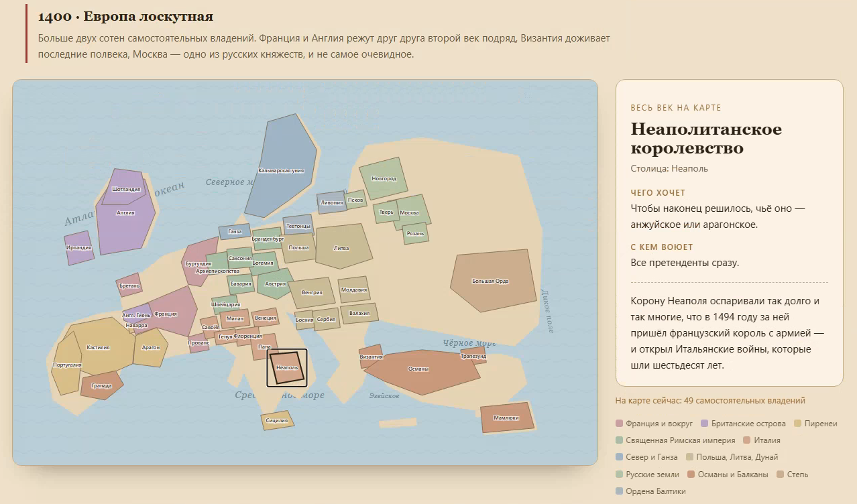Click the Османы и Балканы legend swatch
Image resolution: width=857 pixels, height=504 pixels.
pyautogui.click(x=690, y=475)
